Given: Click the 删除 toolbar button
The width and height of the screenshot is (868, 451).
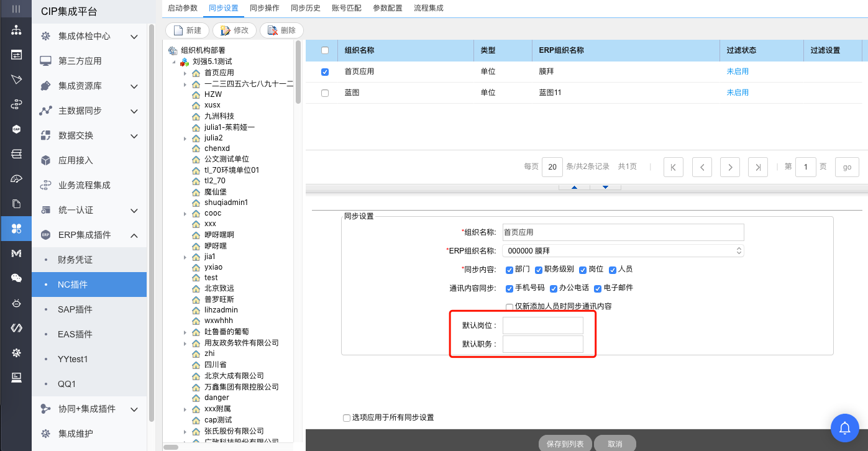Looking at the screenshot, I should [x=281, y=30].
